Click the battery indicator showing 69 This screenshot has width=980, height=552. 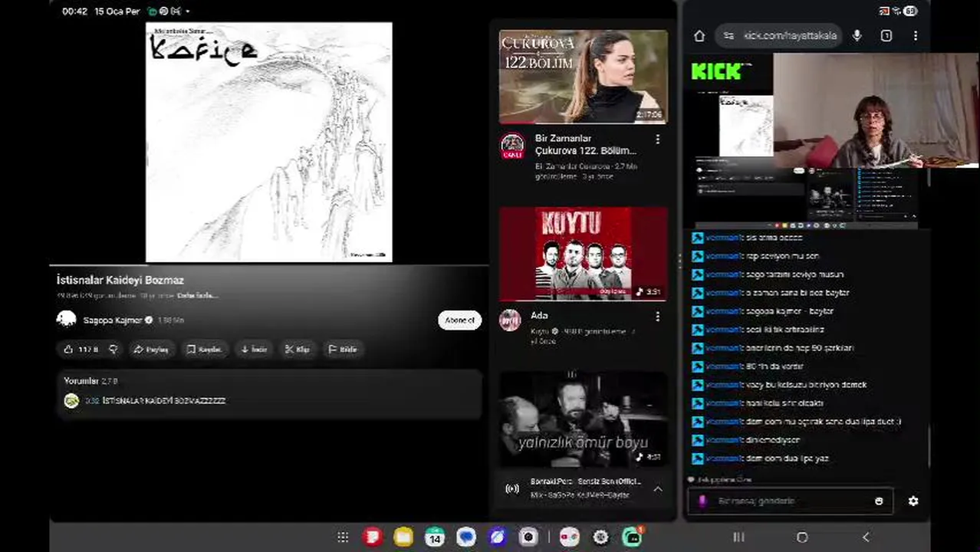pos(910,11)
